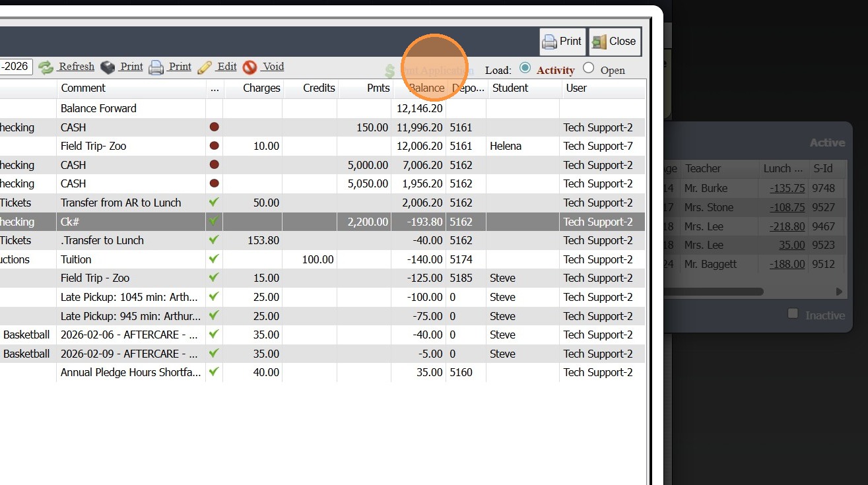Click green check on Tuition row
The height and width of the screenshot is (485, 868).
click(x=214, y=259)
